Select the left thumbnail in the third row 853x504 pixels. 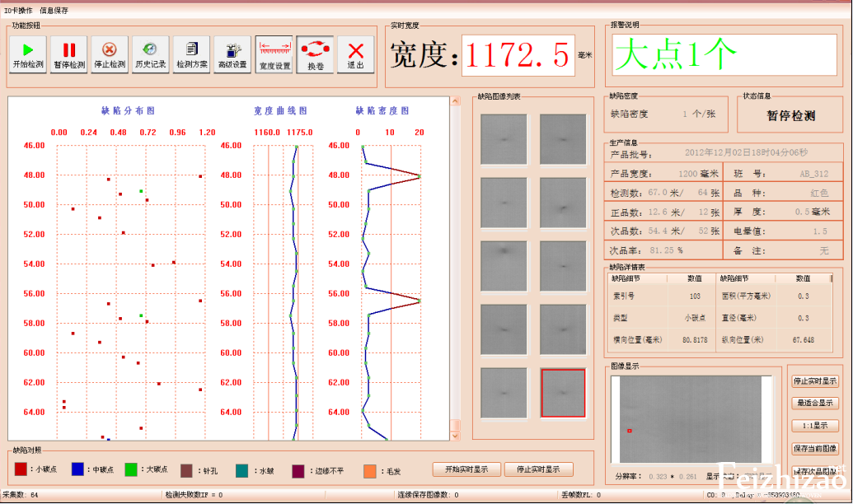[504, 266]
